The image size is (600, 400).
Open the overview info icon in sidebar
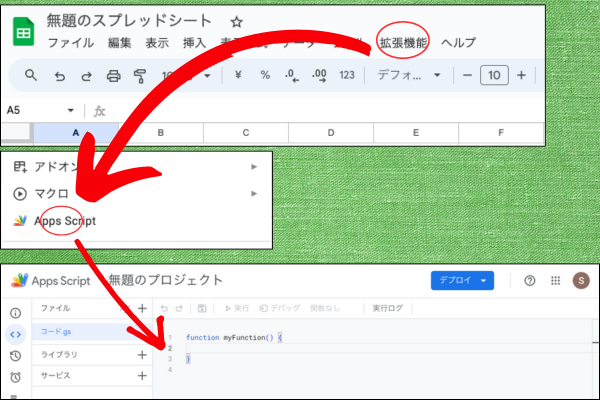tap(15, 313)
